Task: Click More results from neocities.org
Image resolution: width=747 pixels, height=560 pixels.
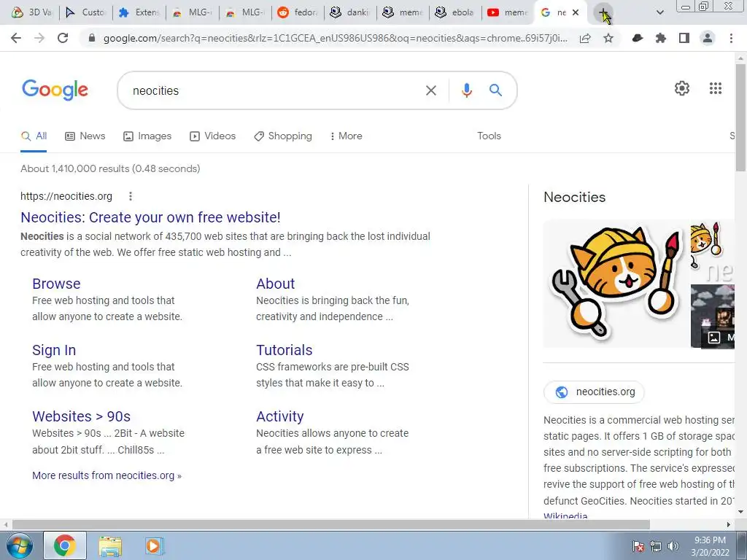Action: tap(107, 475)
